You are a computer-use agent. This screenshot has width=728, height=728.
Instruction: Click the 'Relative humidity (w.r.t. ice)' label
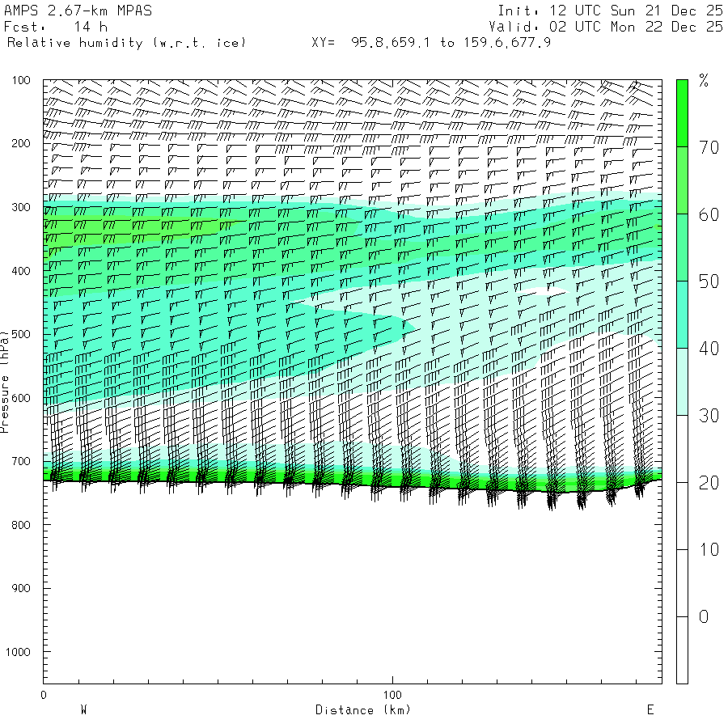point(126,42)
